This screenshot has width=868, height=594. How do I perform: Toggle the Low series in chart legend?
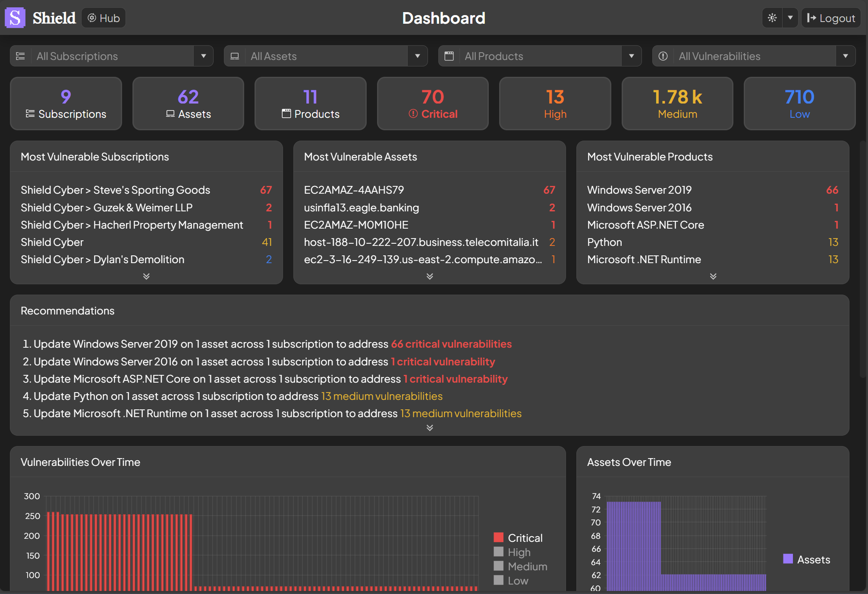[518, 581]
